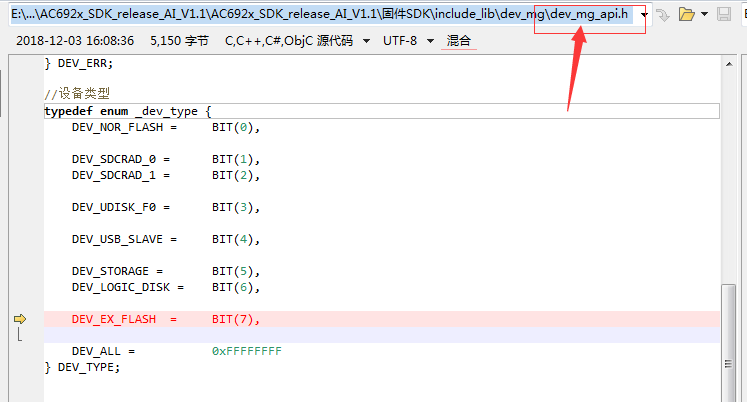Screen dimensions: 747x402
Task: Open the C,C++,C#,ObjC language dropdown
Action: 366,41
